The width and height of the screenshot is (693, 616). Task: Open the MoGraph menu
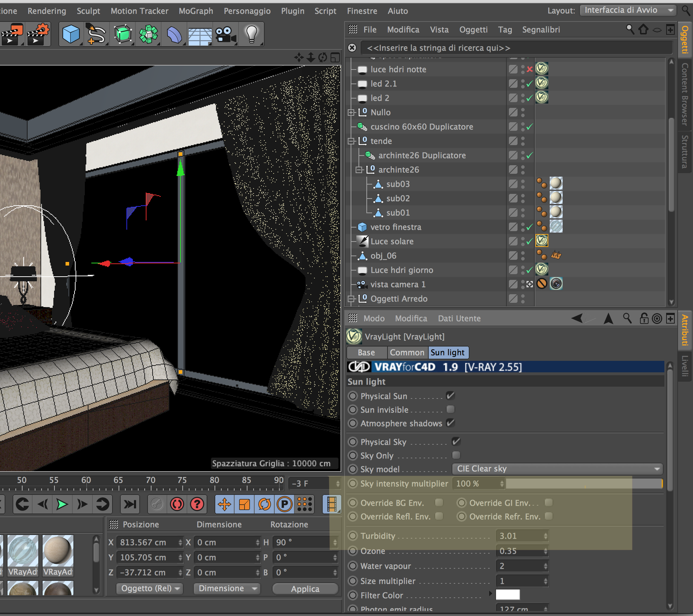(x=196, y=11)
